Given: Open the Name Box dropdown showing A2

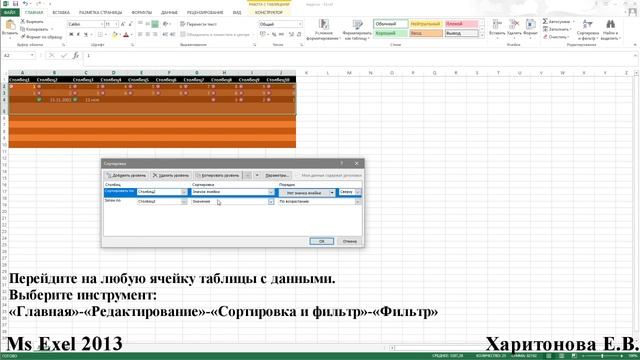Looking at the screenshot, I should (x=32, y=56).
